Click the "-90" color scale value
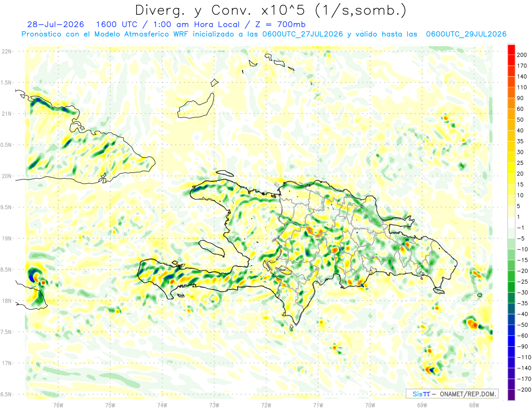532x411 pixels. tap(522, 347)
